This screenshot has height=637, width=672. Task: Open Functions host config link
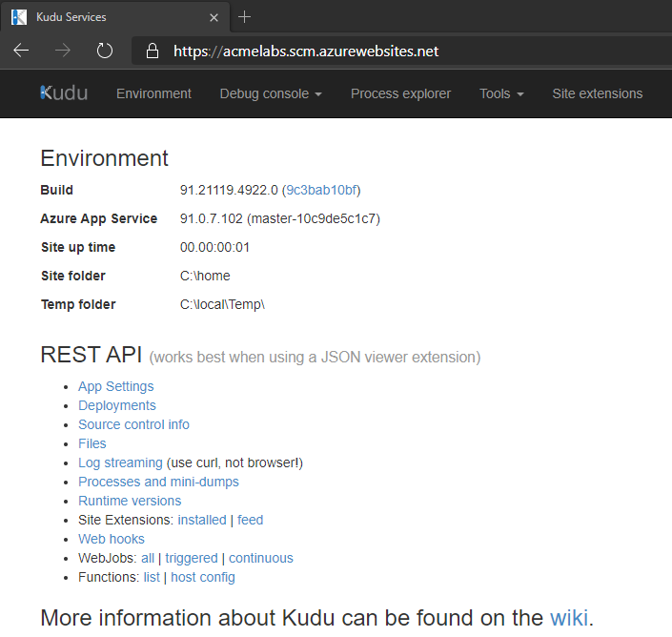click(202, 577)
